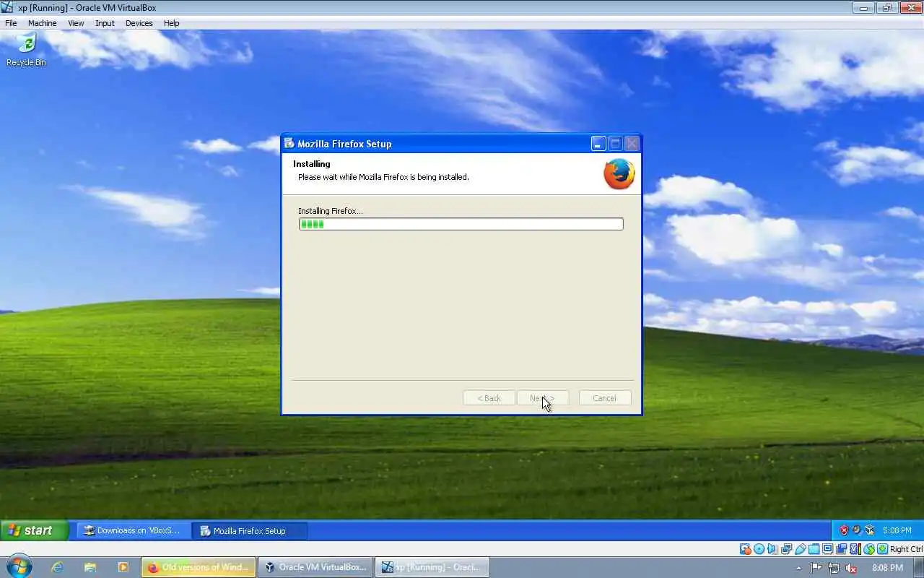
Task: Open the hard disk activity indicator in the VirtualBox status bar
Action: pos(745,549)
